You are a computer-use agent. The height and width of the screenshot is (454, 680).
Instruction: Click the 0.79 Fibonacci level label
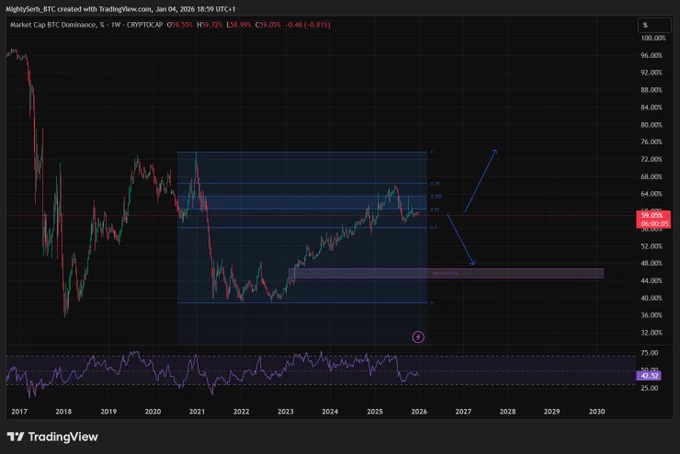pyautogui.click(x=435, y=184)
